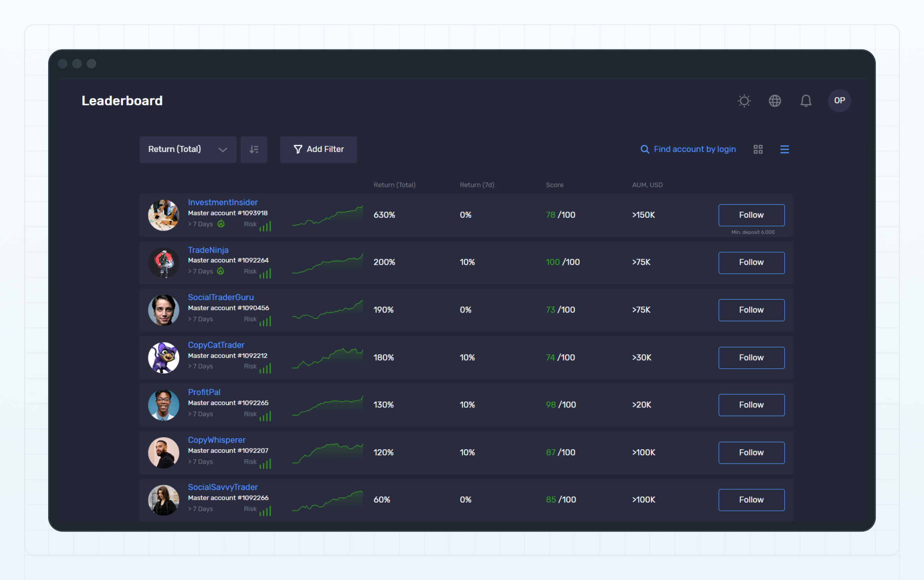Click the OP profile avatar menu

pos(839,101)
